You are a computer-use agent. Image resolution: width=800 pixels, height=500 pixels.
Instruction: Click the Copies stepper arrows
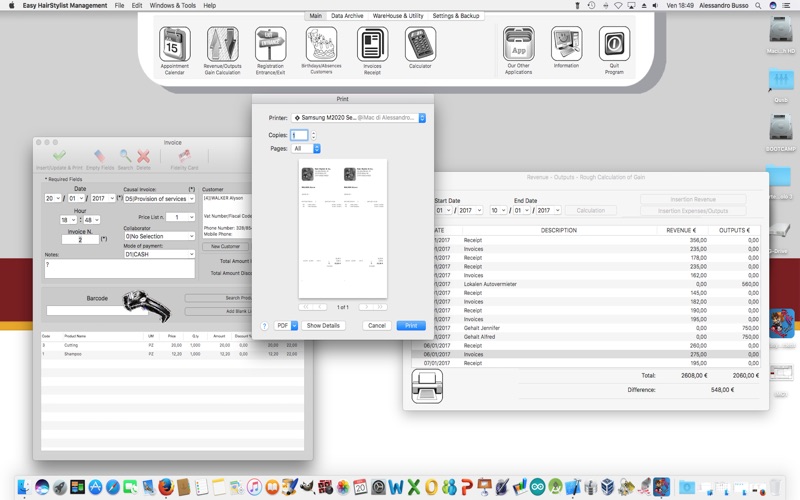point(313,135)
